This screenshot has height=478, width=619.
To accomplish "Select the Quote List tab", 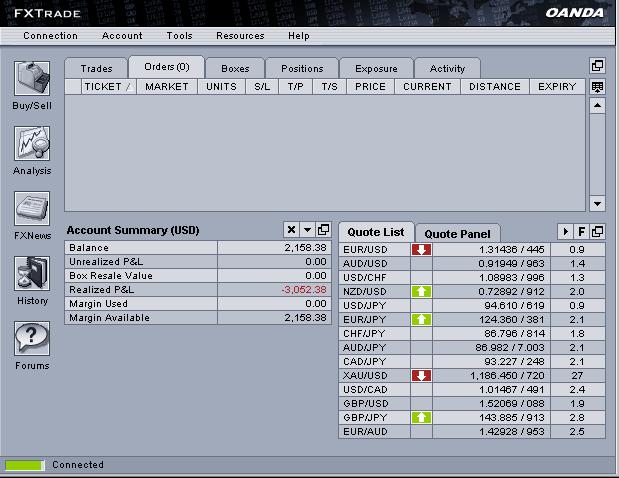I will click(x=376, y=232).
